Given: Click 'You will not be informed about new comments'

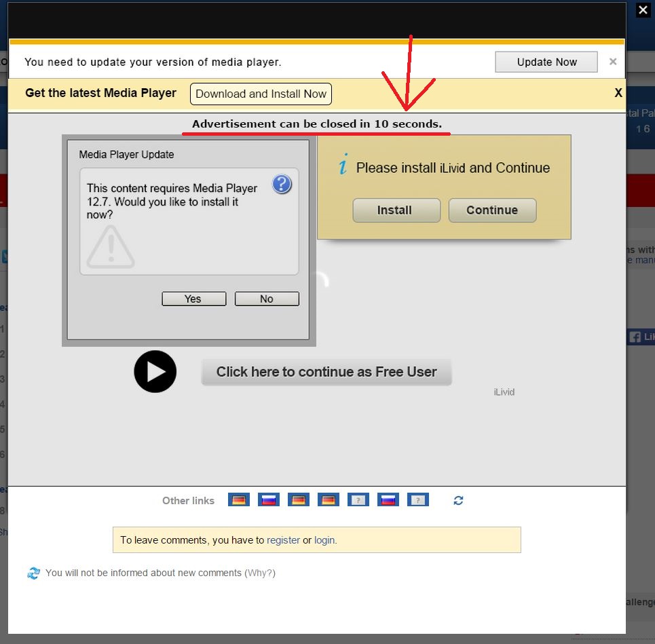Looking at the screenshot, I should pos(143,573).
